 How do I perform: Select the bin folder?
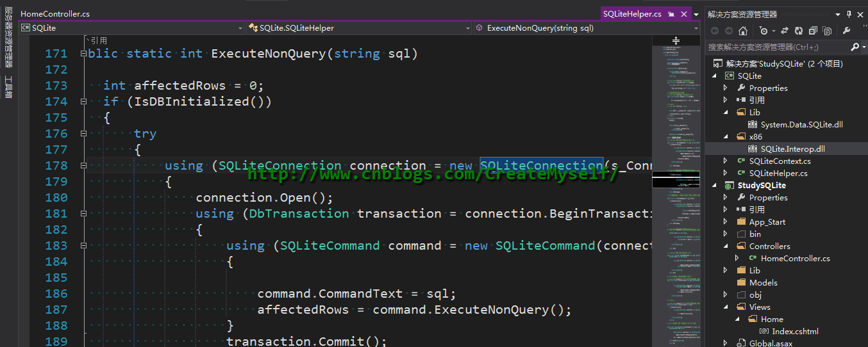pyautogui.click(x=755, y=234)
